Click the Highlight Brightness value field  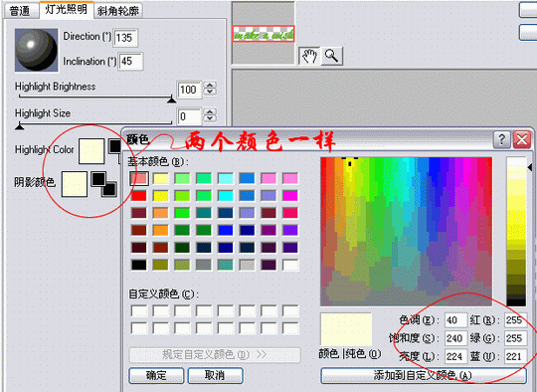click(189, 90)
